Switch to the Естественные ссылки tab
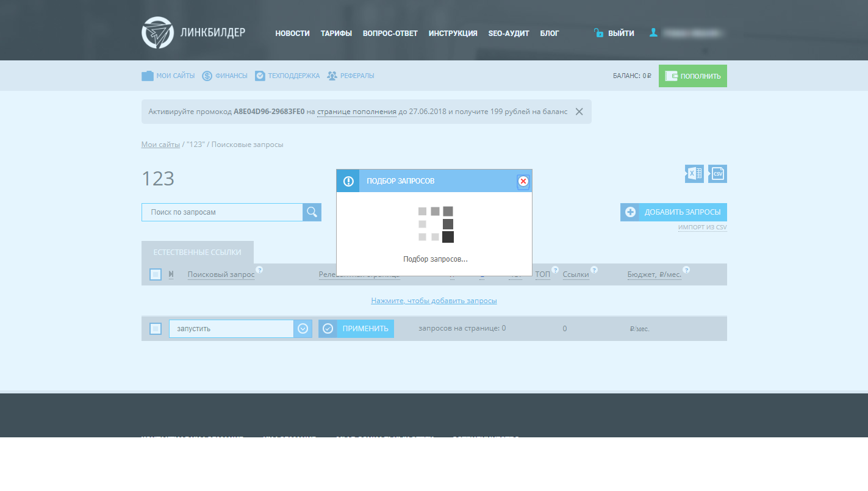 click(197, 253)
